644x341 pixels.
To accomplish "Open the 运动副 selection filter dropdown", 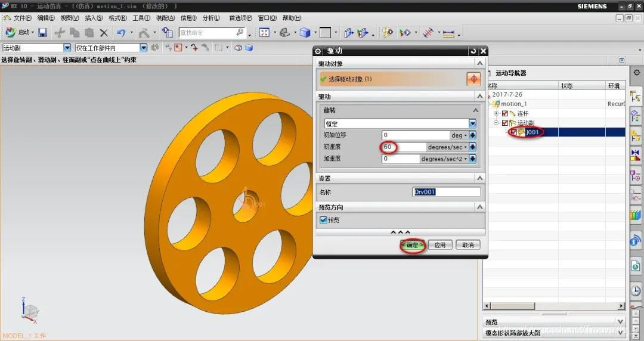I will [x=67, y=48].
